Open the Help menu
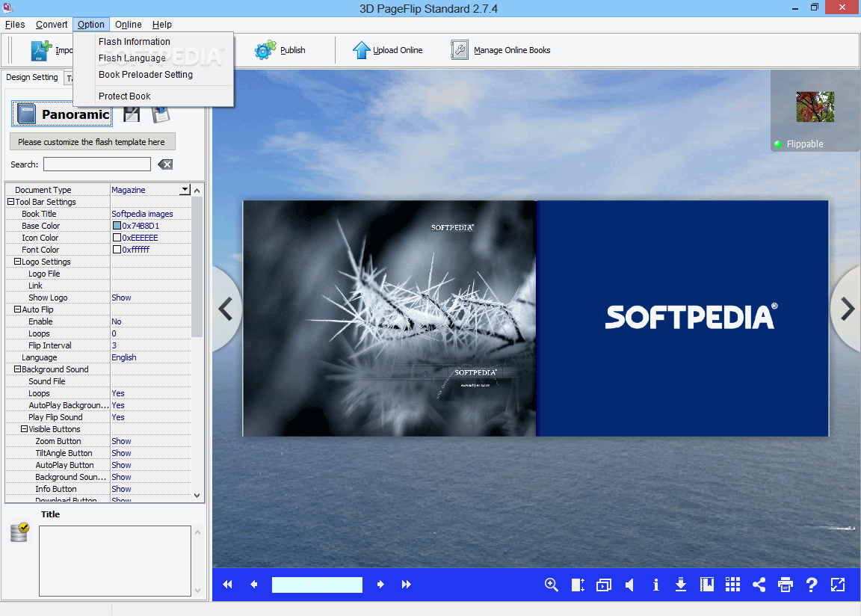The height and width of the screenshot is (616, 861). pyautogui.click(x=162, y=25)
